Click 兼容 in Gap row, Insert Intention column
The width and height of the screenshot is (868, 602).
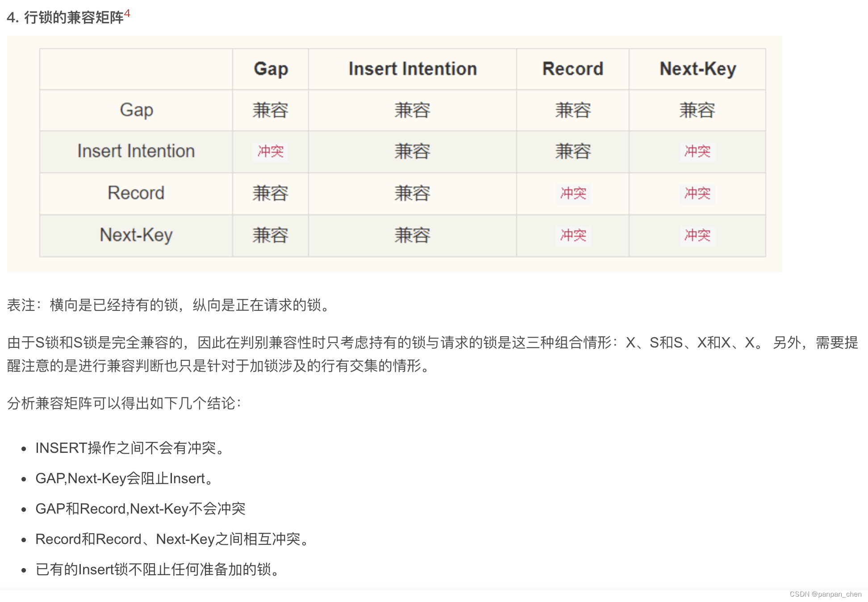[x=413, y=110]
